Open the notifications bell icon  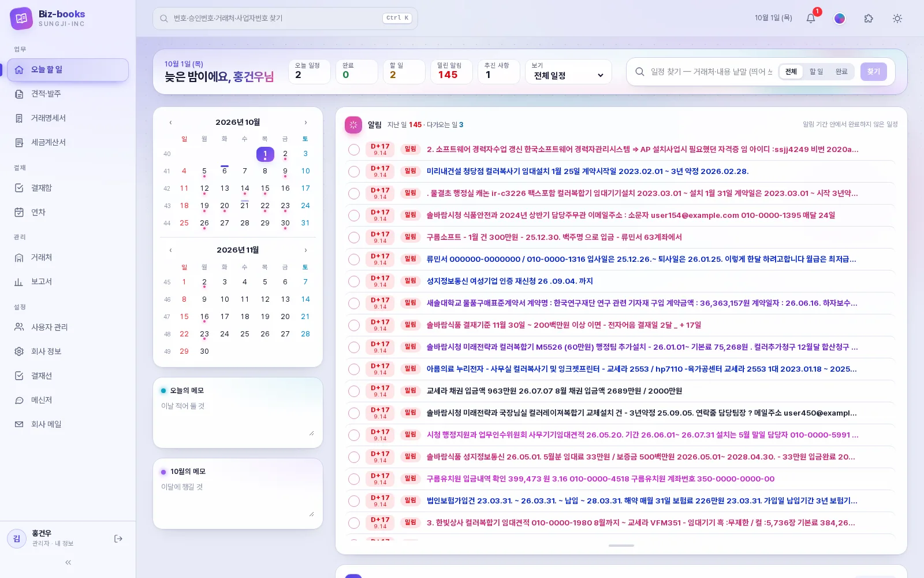pos(811,18)
